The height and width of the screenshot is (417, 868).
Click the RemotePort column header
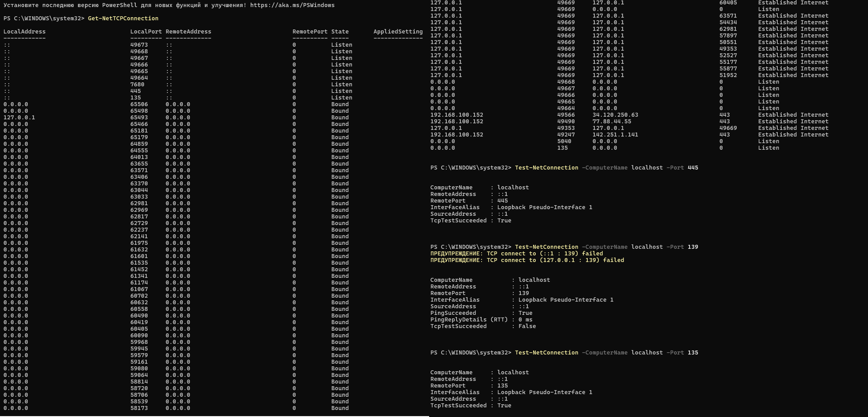click(x=310, y=32)
